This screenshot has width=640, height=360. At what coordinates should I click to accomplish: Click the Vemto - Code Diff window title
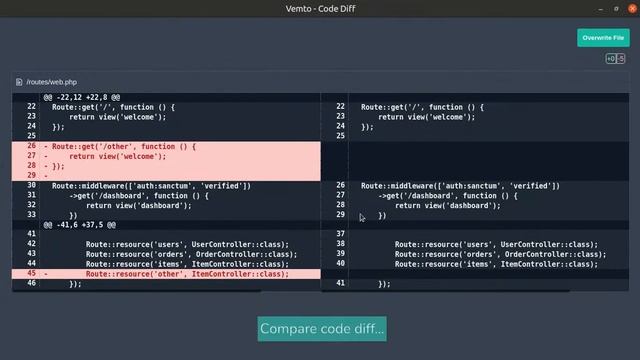(x=320, y=9)
